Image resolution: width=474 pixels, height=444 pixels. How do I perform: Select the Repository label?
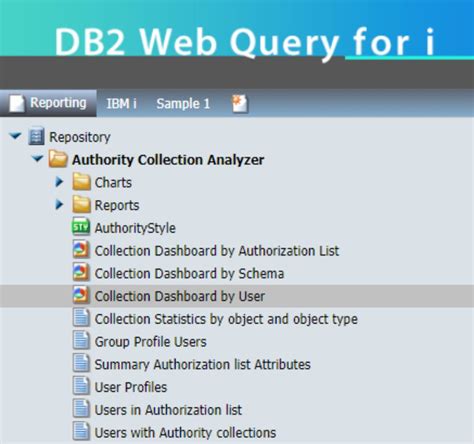[x=80, y=137]
